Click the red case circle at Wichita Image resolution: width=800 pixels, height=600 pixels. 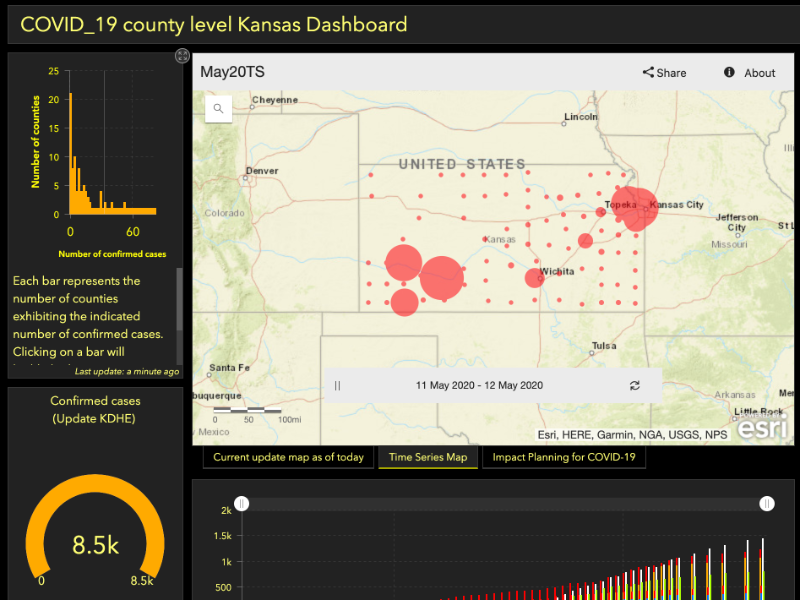pos(534,278)
